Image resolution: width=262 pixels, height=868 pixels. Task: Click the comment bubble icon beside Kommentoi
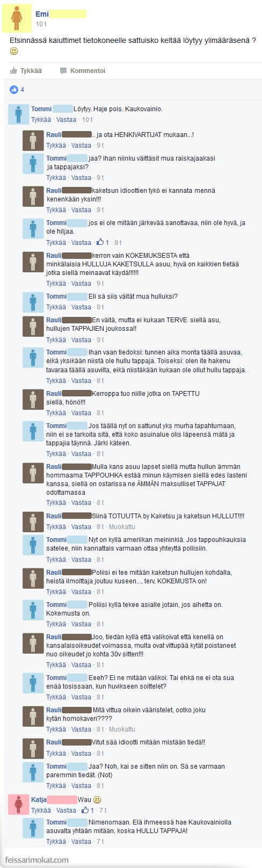63,71
